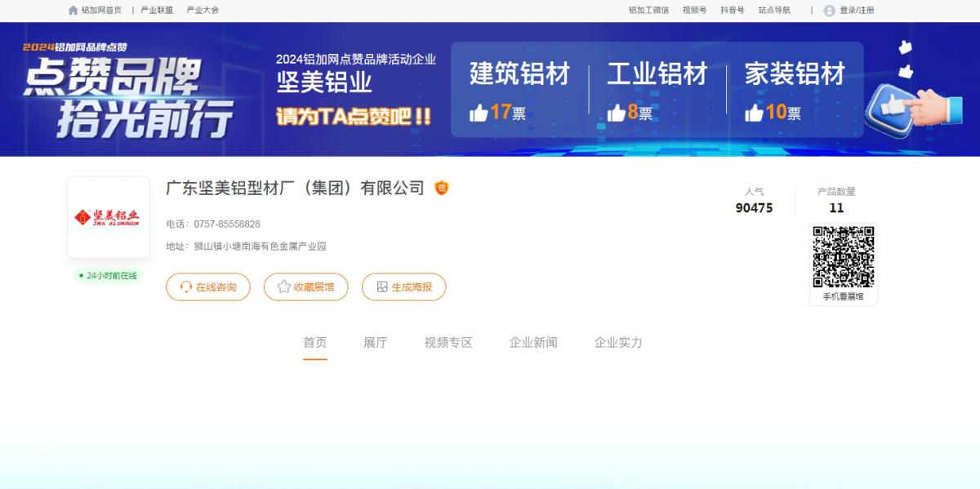Click the star icon in 收藏展馆
Screen dimensions: 980x489
coord(283,287)
